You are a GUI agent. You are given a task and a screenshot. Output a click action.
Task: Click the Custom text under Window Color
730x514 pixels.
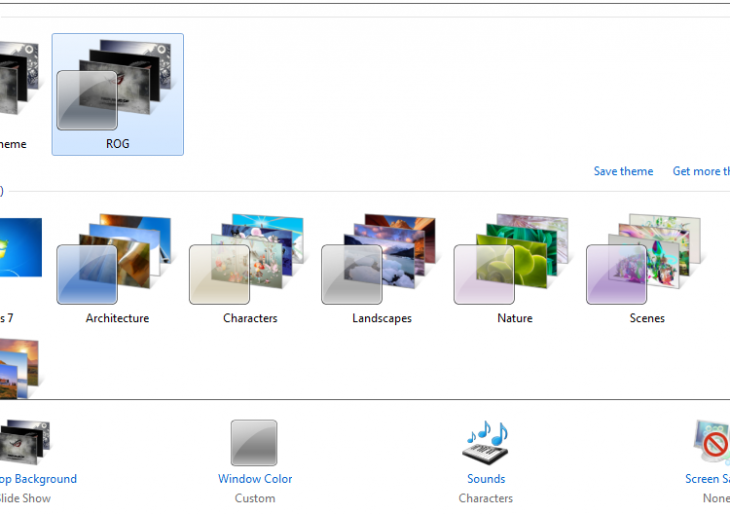255,498
